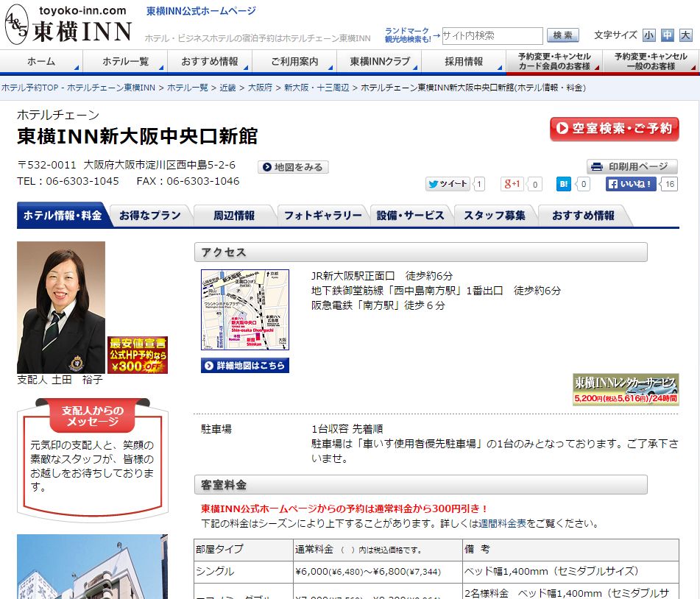
Task: Click the アクセス section header
Action: click(x=420, y=252)
